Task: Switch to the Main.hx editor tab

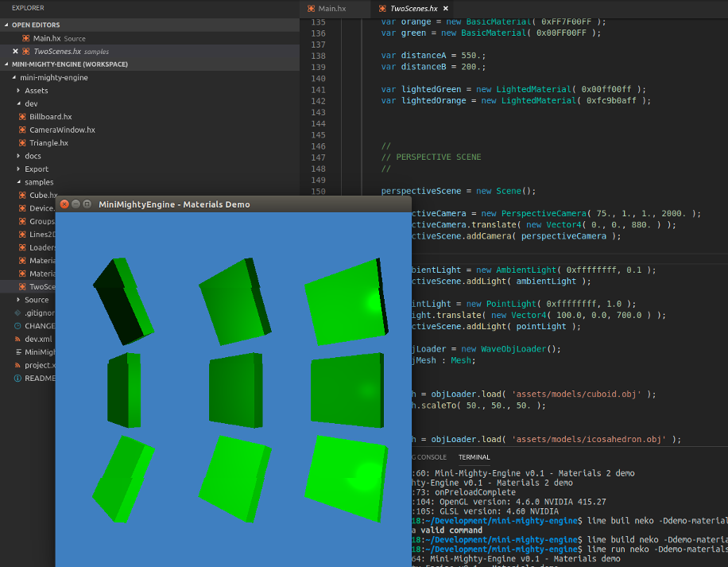Action: click(332, 8)
